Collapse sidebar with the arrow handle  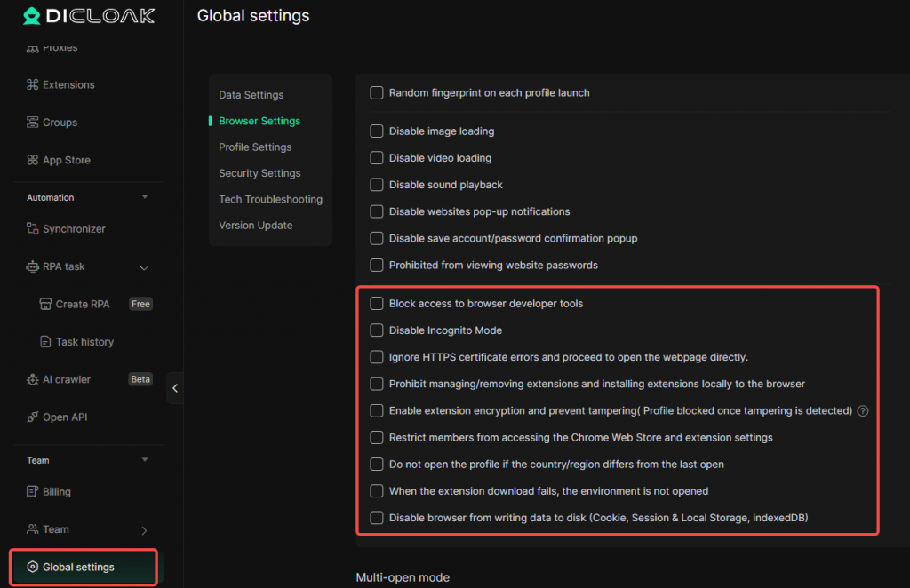(x=175, y=388)
